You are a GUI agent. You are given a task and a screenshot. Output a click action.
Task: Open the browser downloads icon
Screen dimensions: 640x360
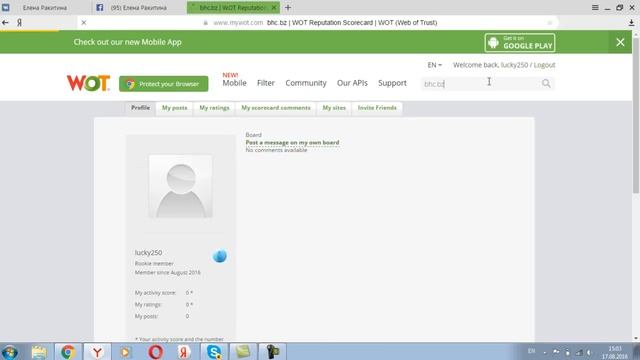(631, 23)
